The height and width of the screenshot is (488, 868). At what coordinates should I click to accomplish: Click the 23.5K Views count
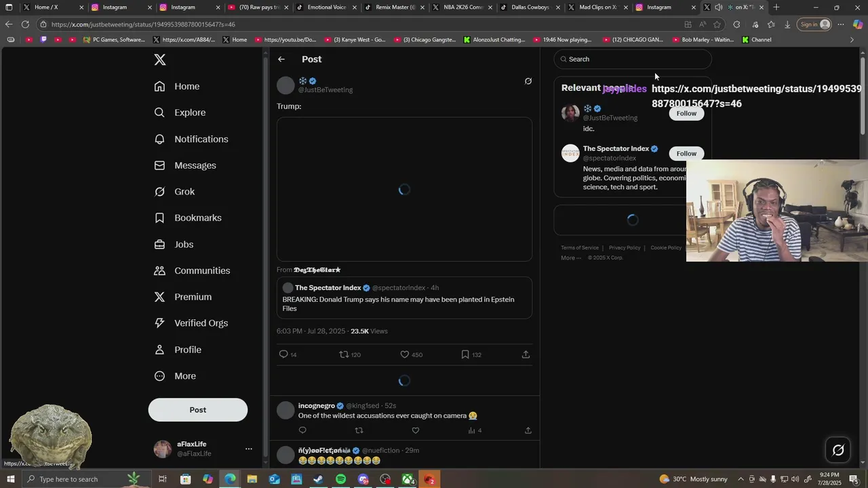pyautogui.click(x=370, y=331)
